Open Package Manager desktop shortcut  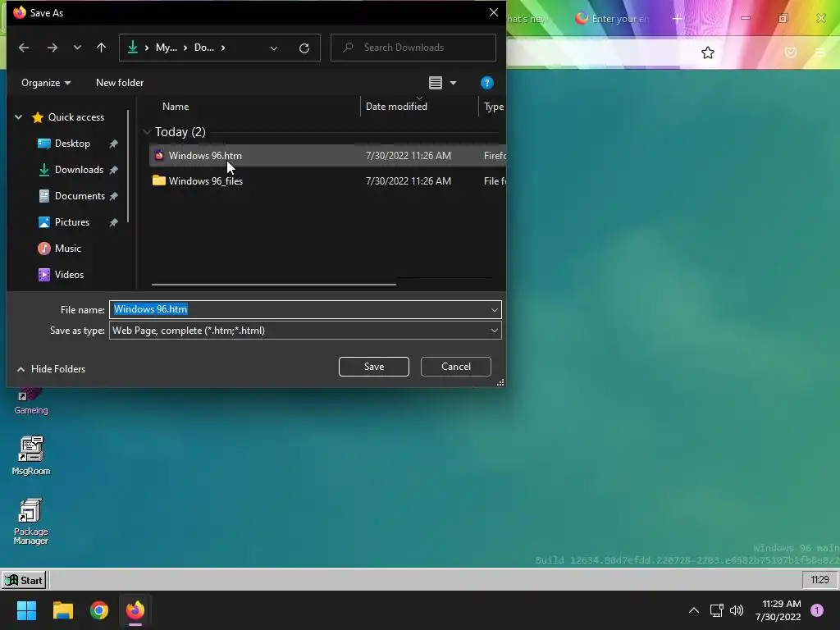pyautogui.click(x=30, y=522)
